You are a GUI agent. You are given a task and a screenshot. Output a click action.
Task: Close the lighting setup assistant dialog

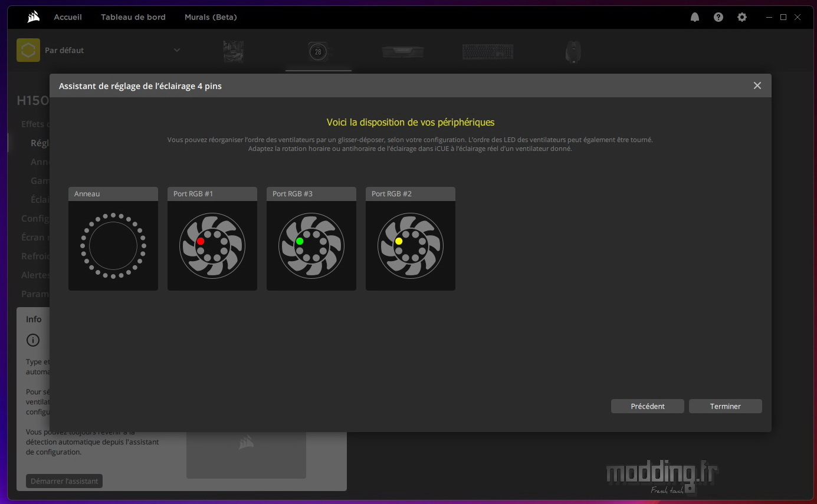tap(757, 85)
